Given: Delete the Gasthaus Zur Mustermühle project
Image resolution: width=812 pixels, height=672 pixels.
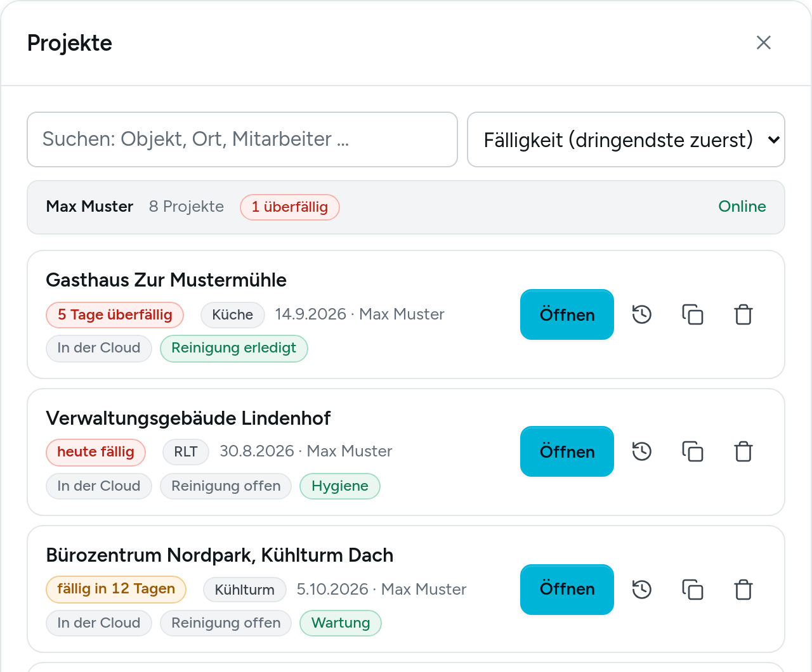Looking at the screenshot, I should pos(743,314).
